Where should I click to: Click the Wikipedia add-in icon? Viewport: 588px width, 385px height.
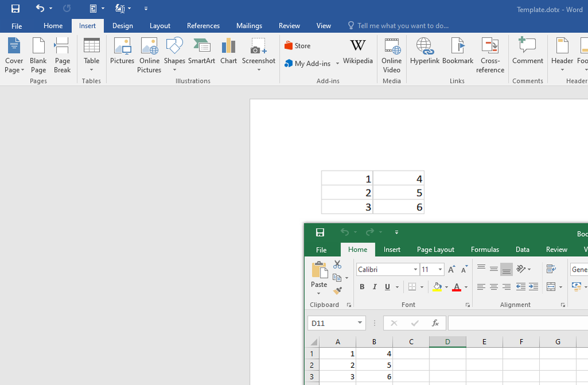[x=358, y=51]
